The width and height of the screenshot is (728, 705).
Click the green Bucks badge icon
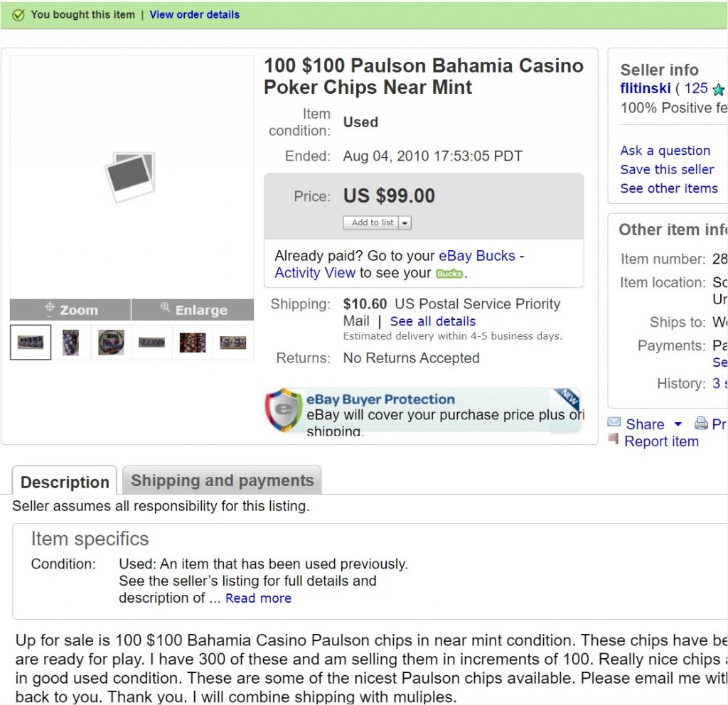449,274
